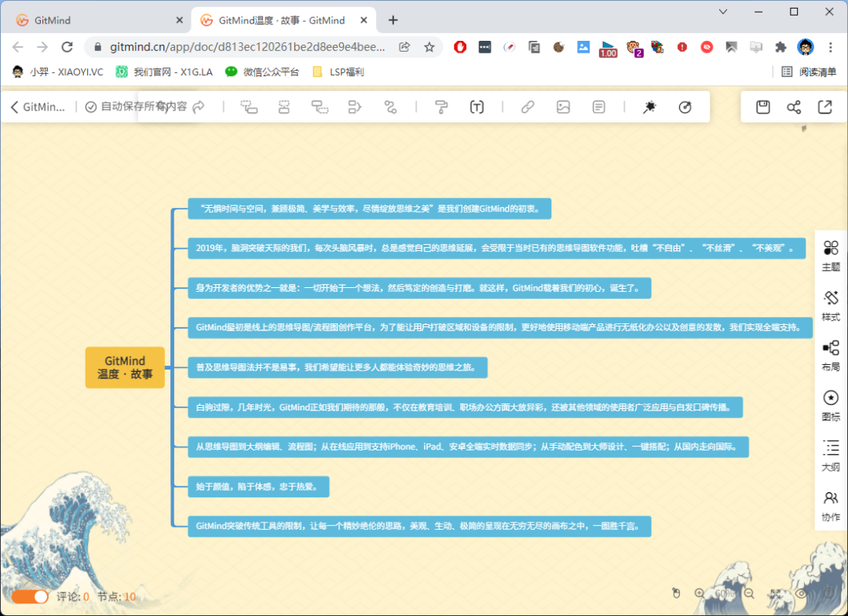Open LSP福利 bookmark folder
Viewport: 848px width, 616px height.
pos(338,72)
